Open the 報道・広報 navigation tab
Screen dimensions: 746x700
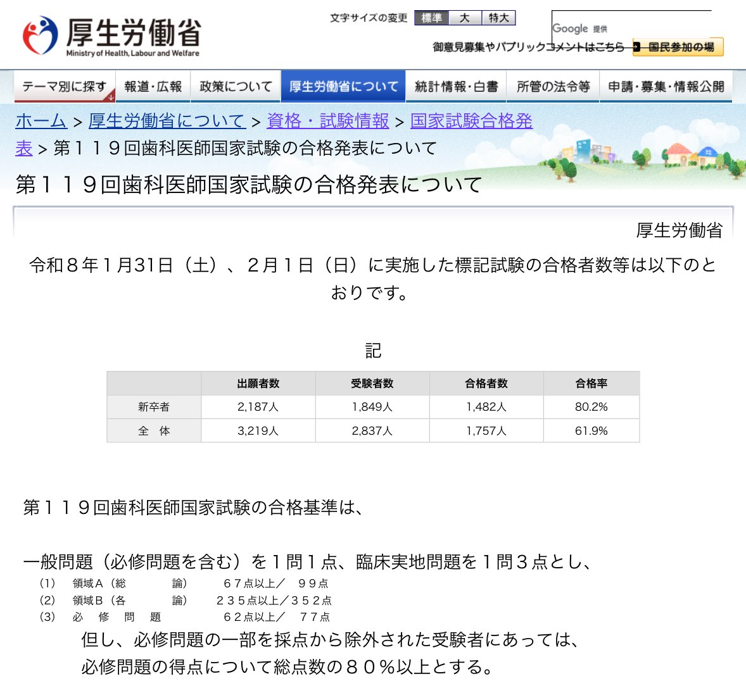pyautogui.click(x=153, y=87)
